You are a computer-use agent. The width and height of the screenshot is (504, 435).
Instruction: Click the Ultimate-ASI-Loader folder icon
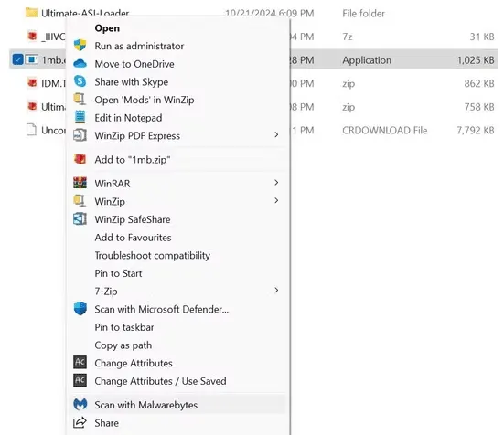(31, 13)
